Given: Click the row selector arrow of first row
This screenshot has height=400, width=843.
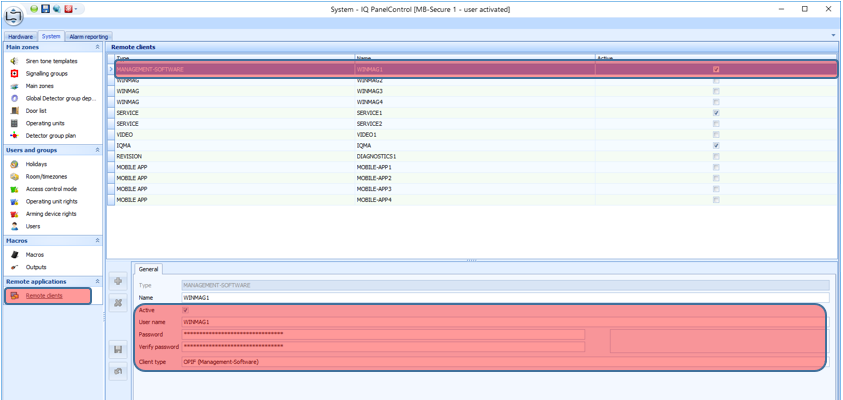Looking at the screenshot, I should pyautogui.click(x=111, y=69).
